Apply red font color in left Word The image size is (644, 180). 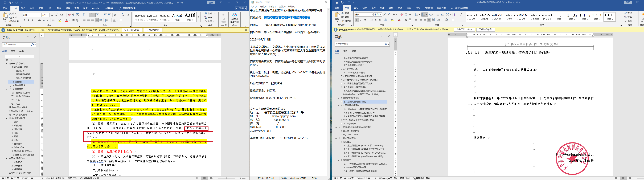pos(67,20)
